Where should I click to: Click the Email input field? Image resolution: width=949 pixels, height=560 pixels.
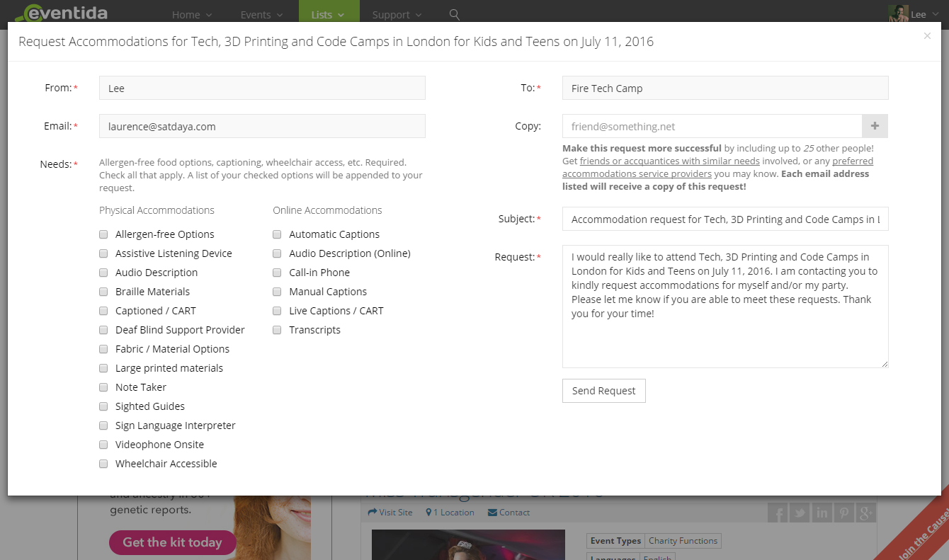click(x=262, y=126)
